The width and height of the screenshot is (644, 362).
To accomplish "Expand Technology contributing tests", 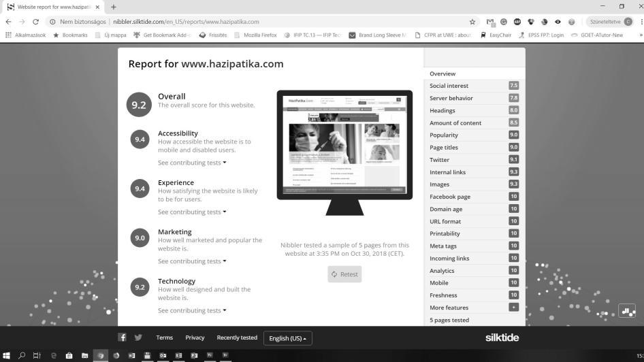I will click(x=192, y=310).
